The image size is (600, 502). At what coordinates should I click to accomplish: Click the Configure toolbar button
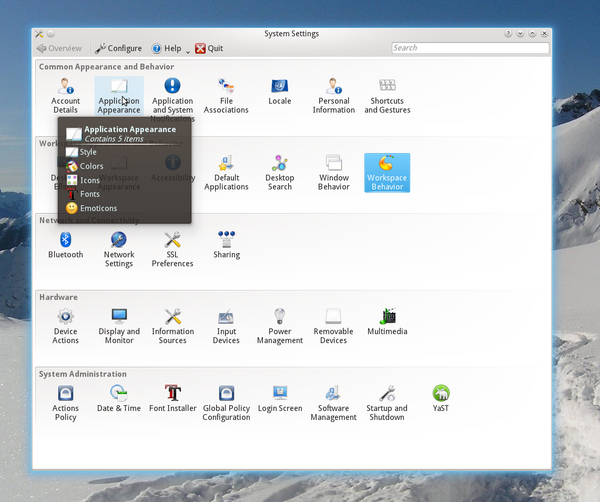pos(119,48)
